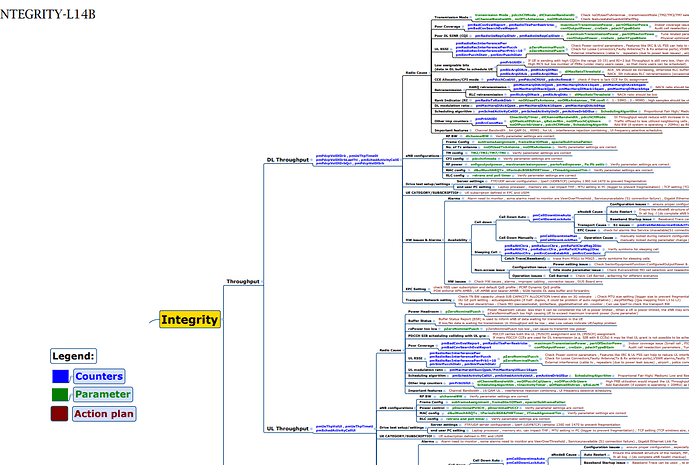Select the Retransmission node

448,90
